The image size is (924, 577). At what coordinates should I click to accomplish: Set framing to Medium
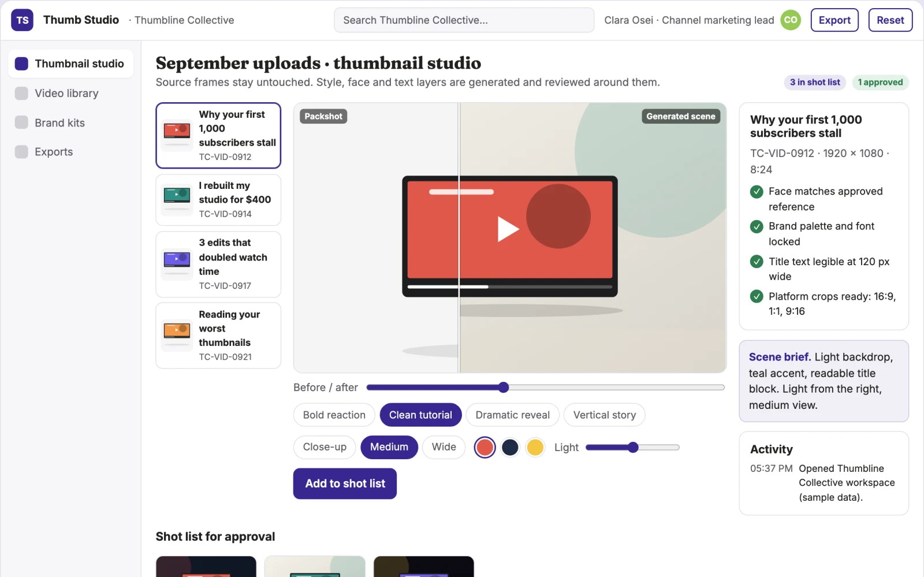[x=389, y=447]
